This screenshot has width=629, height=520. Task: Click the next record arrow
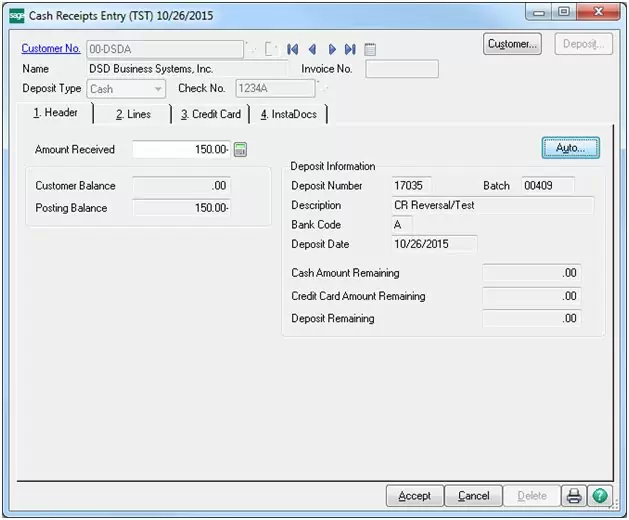(x=332, y=48)
